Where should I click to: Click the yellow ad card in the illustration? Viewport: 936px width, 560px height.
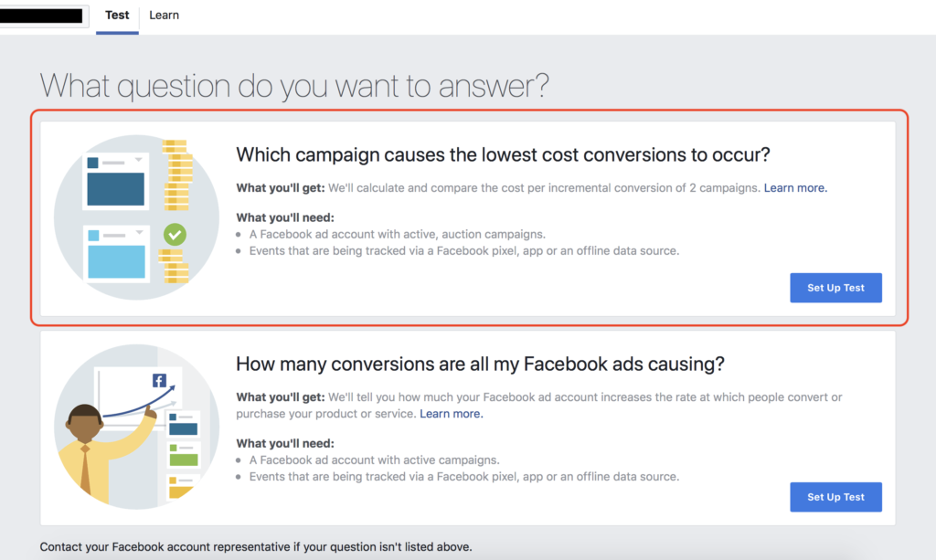click(x=183, y=490)
